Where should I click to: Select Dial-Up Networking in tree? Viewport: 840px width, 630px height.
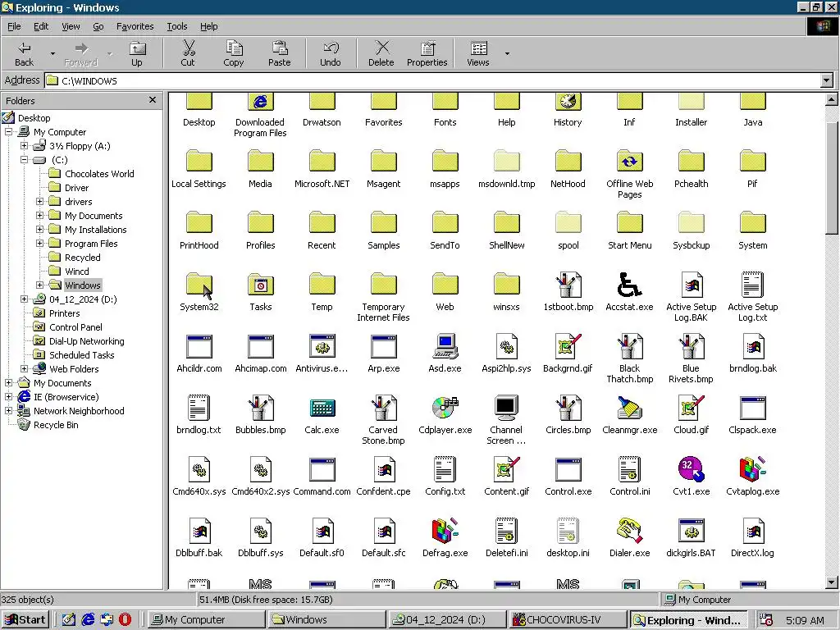click(86, 340)
